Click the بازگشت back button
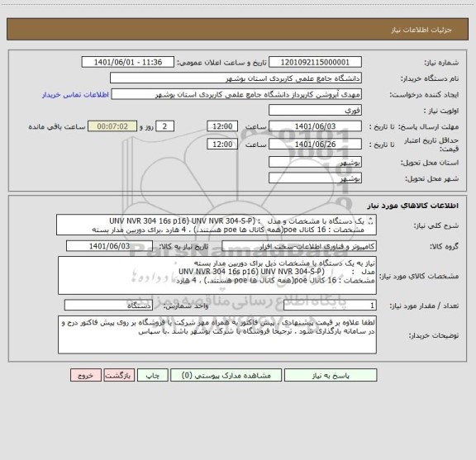 click(x=119, y=375)
